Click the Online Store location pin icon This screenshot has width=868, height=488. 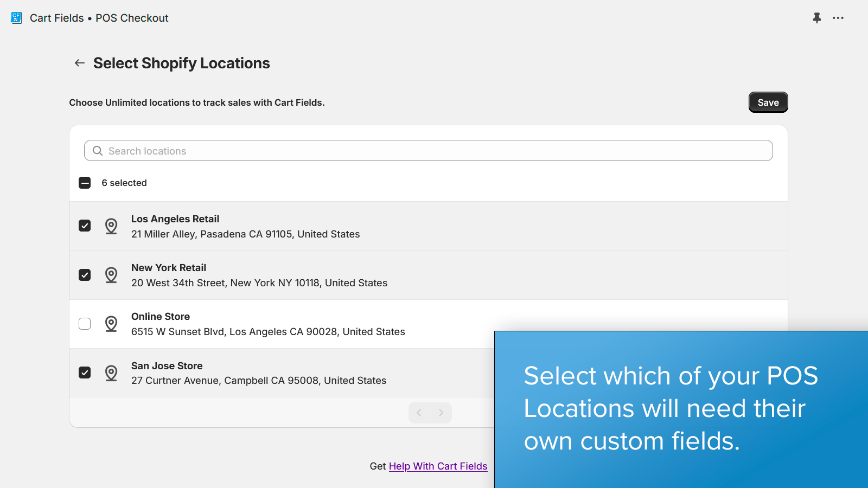pos(111,324)
